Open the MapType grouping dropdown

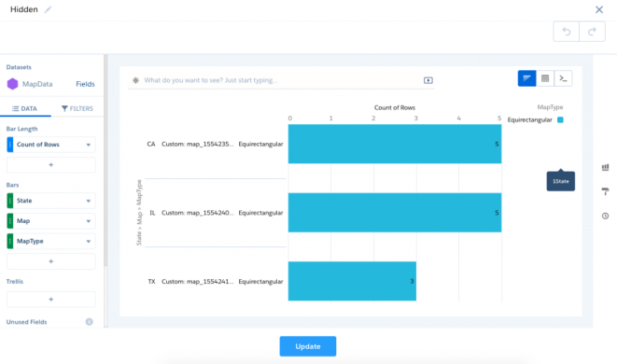tap(88, 242)
